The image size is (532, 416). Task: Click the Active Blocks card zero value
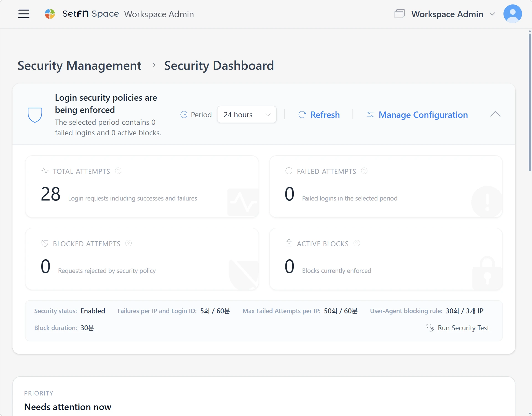click(x=290, y=266)
